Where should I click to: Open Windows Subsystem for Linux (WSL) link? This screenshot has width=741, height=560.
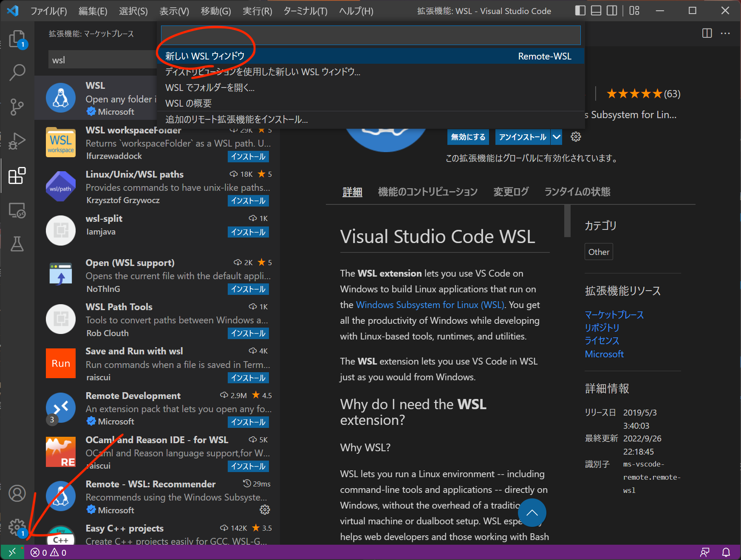click(x=430, y=305)
